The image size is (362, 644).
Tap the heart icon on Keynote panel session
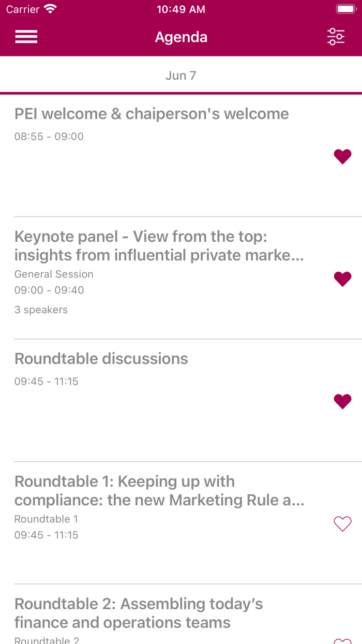(342, 279)
